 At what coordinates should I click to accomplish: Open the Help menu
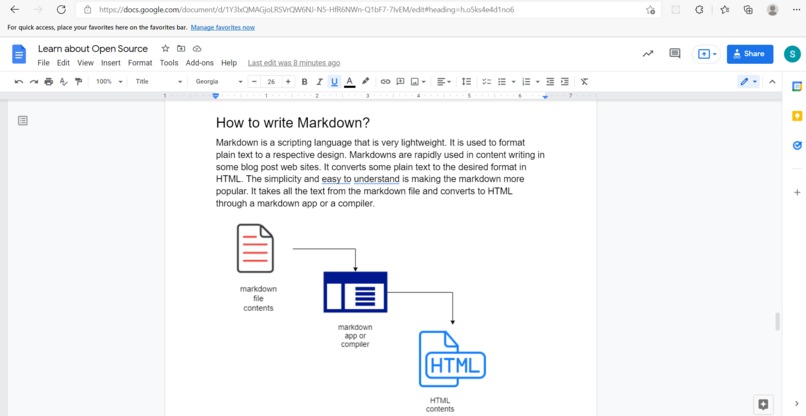click(x=229, y=63)
